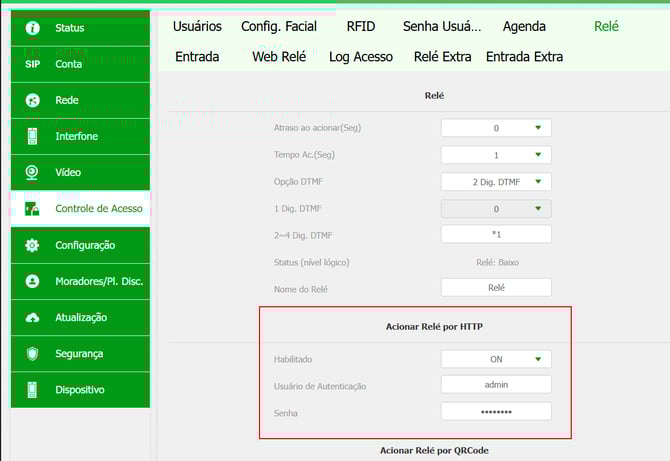Toggle the Habilitado ON dropdown for HTTP
The width and height of the screenshot is (670, 461).
[x=496, y=359]
